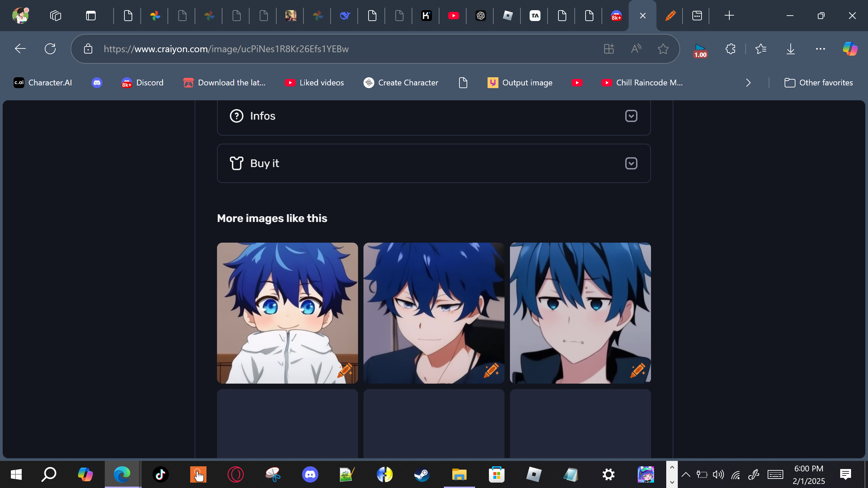Image resolution: width=868 pixels, height=488 pixels.
Task: Show more bookmarks bar chevron
Action: [748, 83]
